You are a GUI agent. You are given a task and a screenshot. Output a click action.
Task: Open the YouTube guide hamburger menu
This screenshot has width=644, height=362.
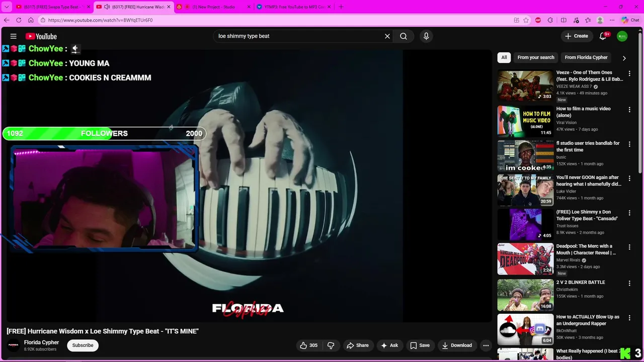click(x=14, y=36)
